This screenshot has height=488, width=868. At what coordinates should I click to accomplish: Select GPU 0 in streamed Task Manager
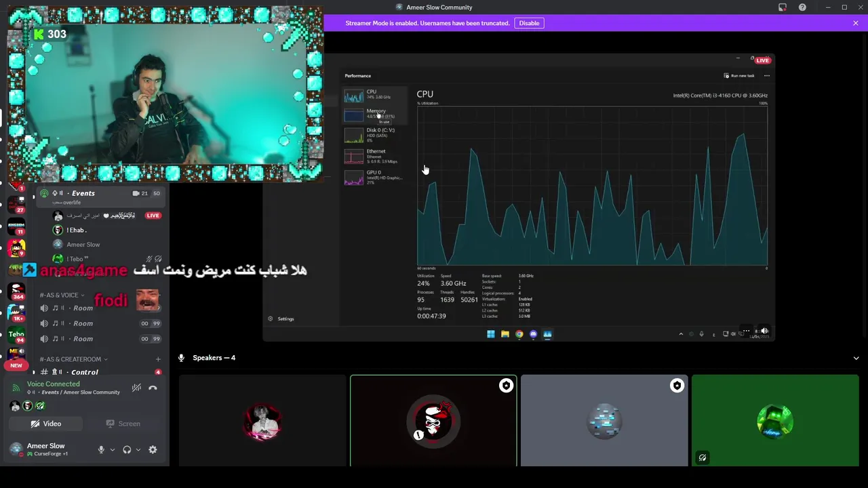375,177
